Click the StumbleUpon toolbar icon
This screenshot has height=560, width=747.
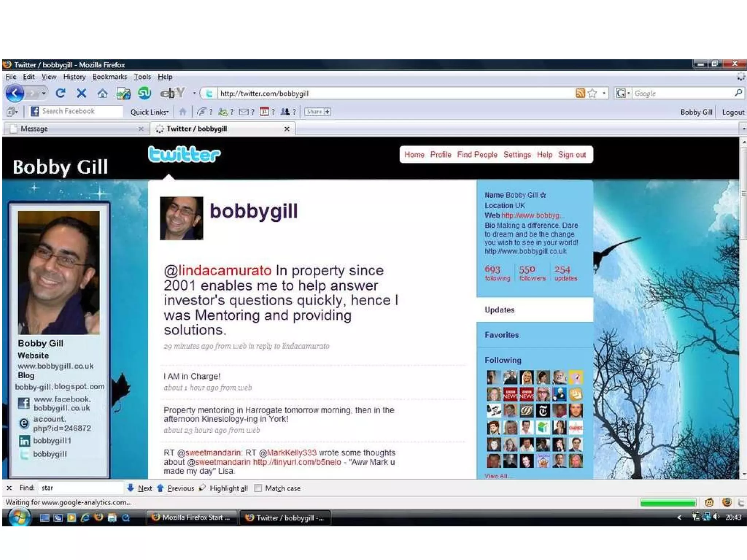(144, 93)
